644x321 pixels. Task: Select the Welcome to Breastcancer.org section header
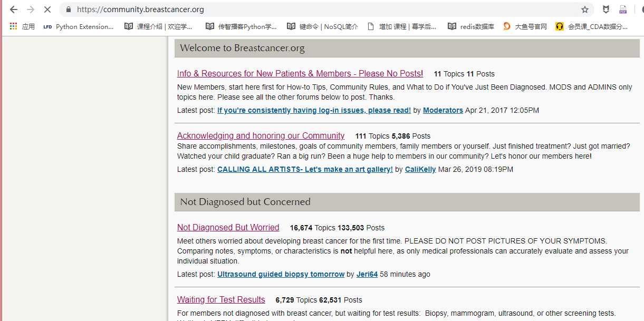point(407,48)
